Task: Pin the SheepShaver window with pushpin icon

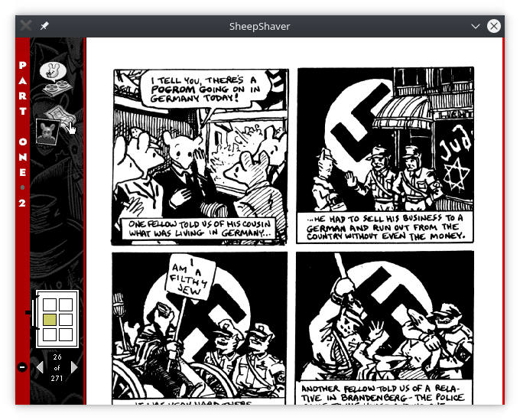Action: click(x=44, y=26)
